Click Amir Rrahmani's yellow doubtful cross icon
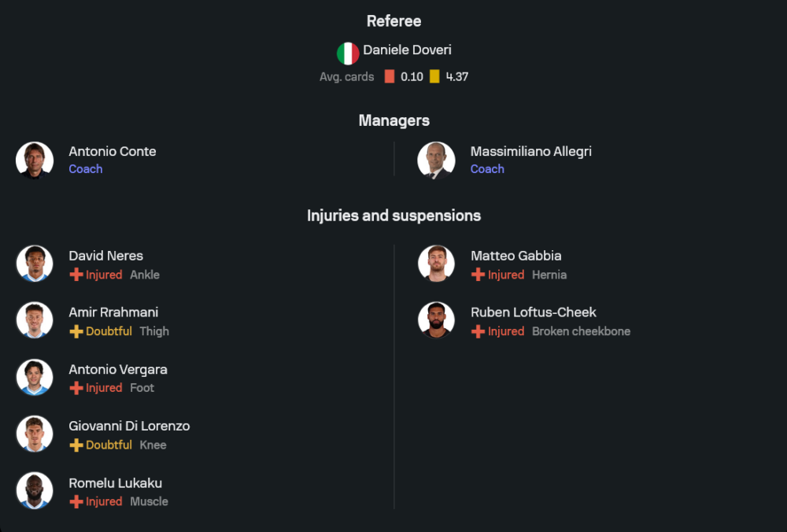The image size is (787, 532). pos(76,331)
